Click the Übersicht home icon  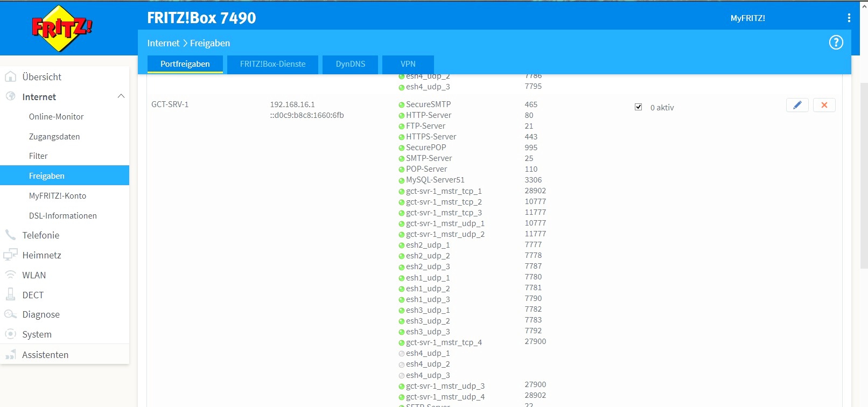[x=10, y=76]
